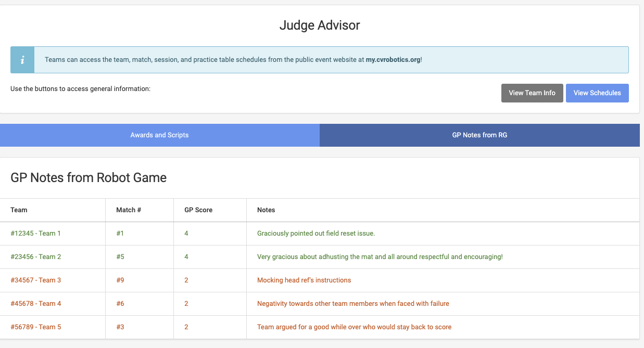This screenshot has width=644, height=348.
Task: Select team #12345 - Team 1
Action: coord(36,234)
